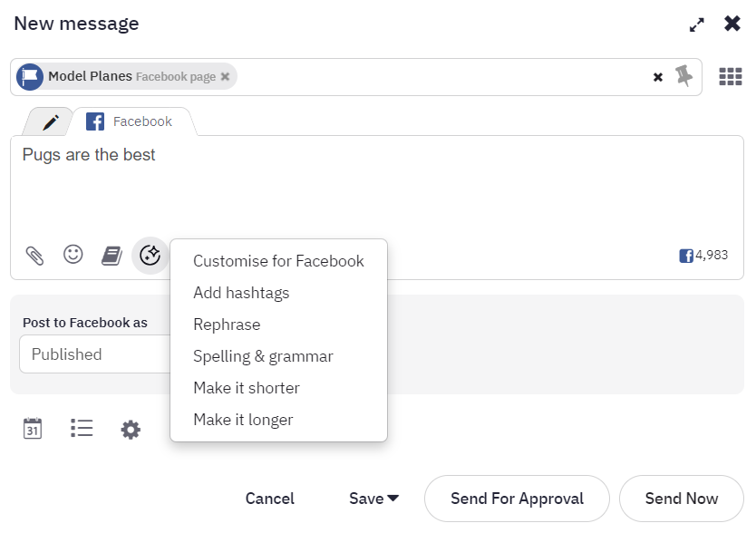This screenshot has width=756, height=533.
Task: Select Customise for Facebook option
Action: [278, 261]
